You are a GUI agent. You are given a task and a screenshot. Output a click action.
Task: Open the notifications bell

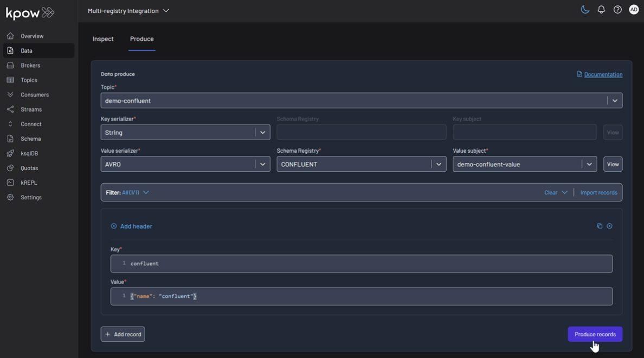(601, 9)
